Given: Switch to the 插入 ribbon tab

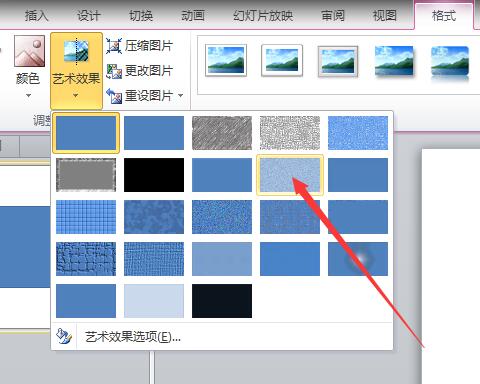Looking at the screenshot, I should [37, 16].
